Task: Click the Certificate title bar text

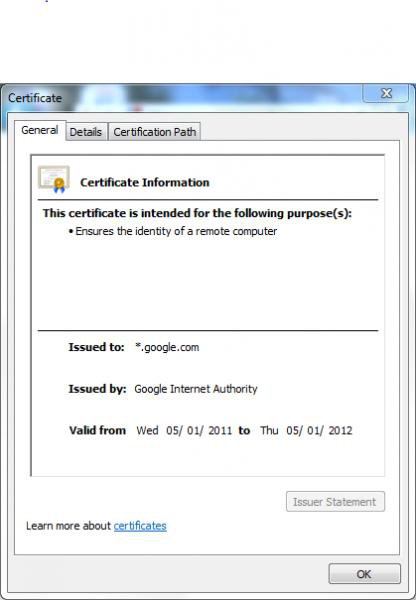Action: (35, 98)
